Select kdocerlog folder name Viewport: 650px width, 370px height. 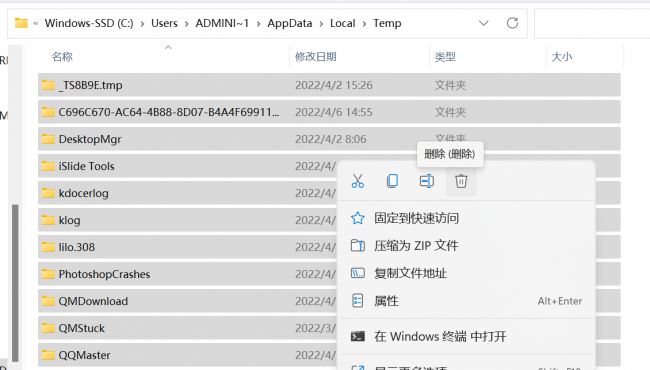pyautogui.click(x=83, y=193)
